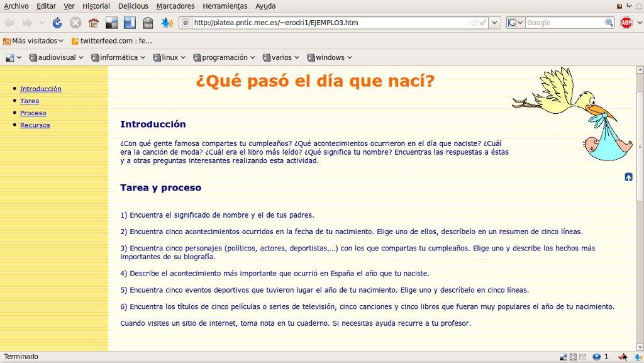Follow the Recursos sidebar link

click(x=35, y=125)
